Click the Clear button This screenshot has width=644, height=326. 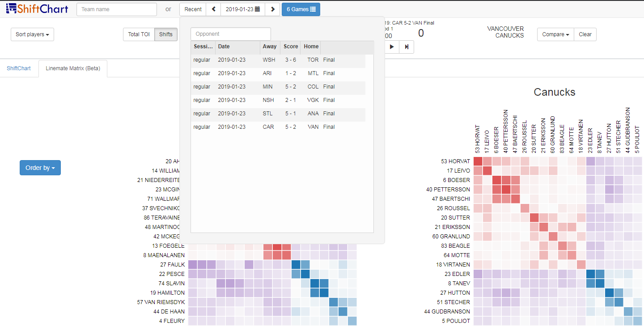tap(585, 34)
